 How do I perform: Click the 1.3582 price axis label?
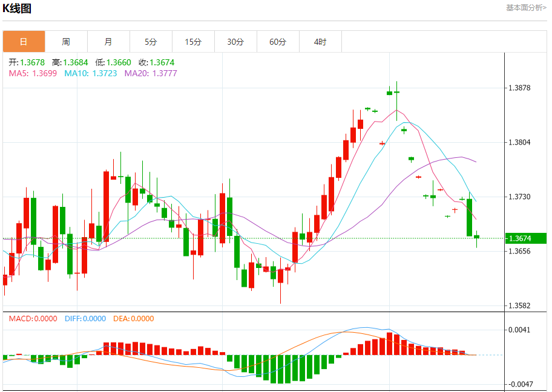[x=519, y=305]
